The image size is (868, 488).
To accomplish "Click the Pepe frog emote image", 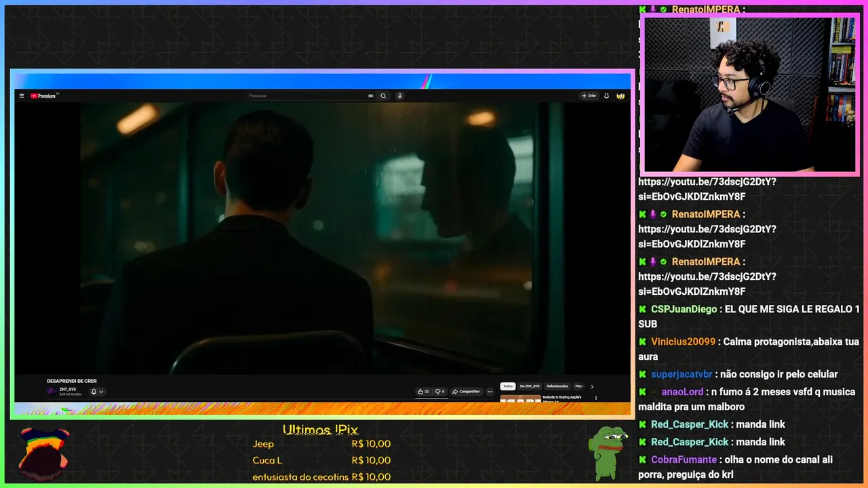I will pos(608,453).
